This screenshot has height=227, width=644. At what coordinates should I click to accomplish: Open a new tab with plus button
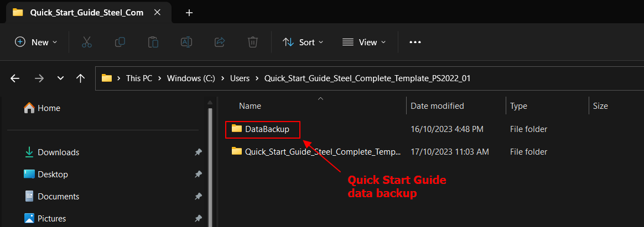coord(189,13)
